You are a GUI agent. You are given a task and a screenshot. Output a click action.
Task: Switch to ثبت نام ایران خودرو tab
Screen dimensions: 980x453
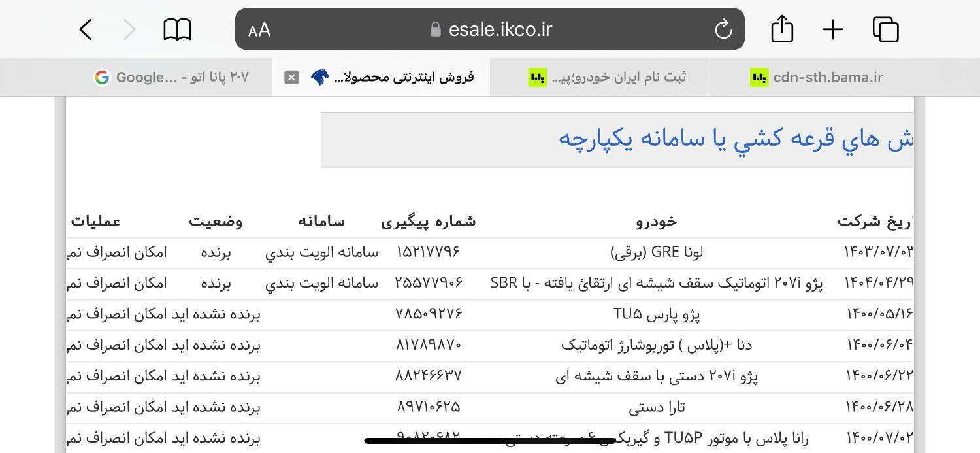[x=598, y=77]
